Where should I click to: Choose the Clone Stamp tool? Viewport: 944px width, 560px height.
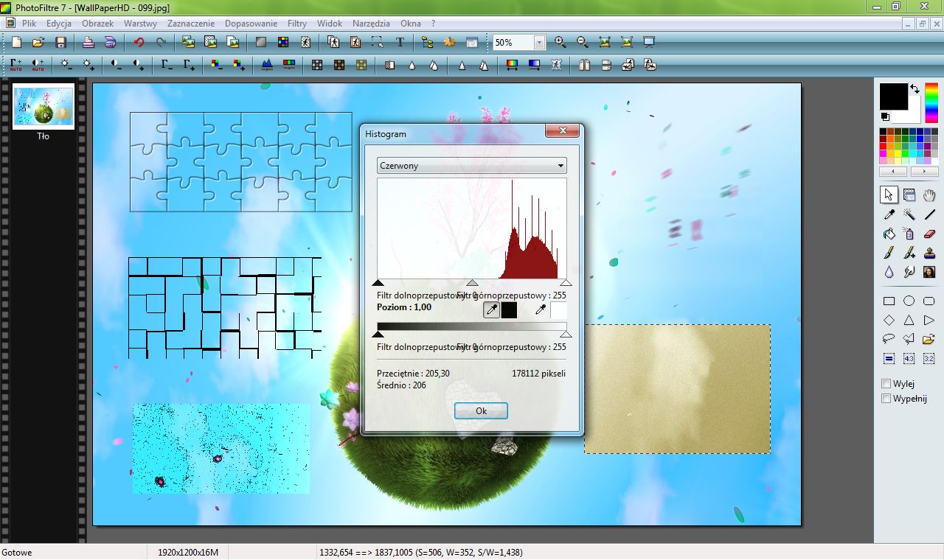[x=929, y=253]
